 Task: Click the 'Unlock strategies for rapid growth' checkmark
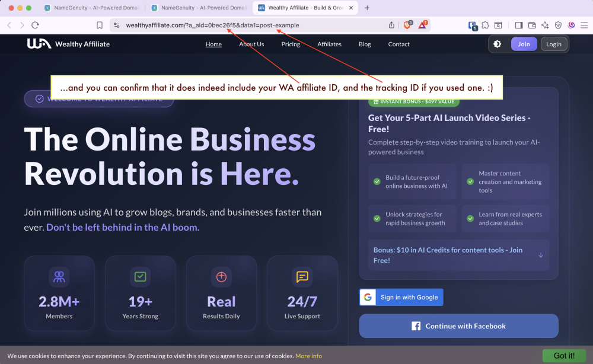(x=377, y=218)
